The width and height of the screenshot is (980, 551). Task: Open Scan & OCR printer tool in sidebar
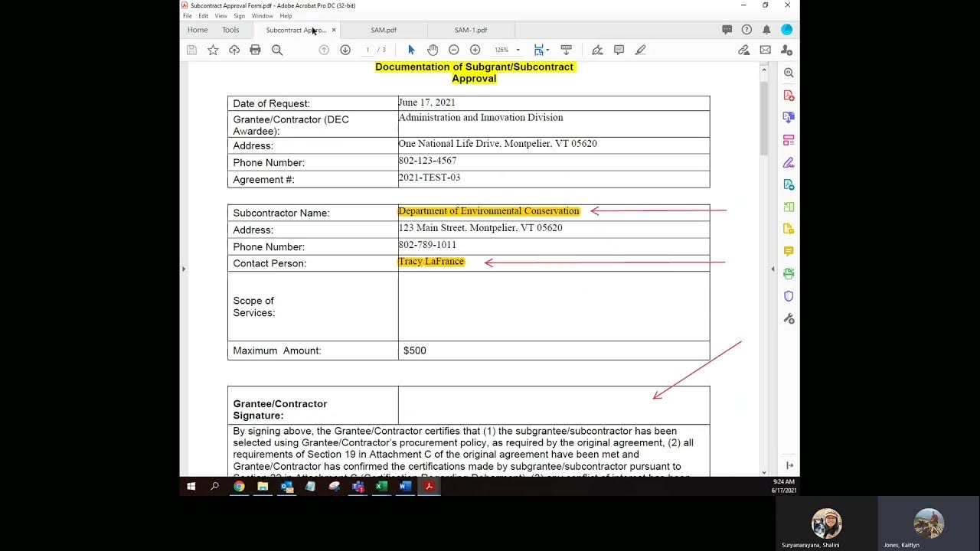pyautogui.click(x=789, y=273)
